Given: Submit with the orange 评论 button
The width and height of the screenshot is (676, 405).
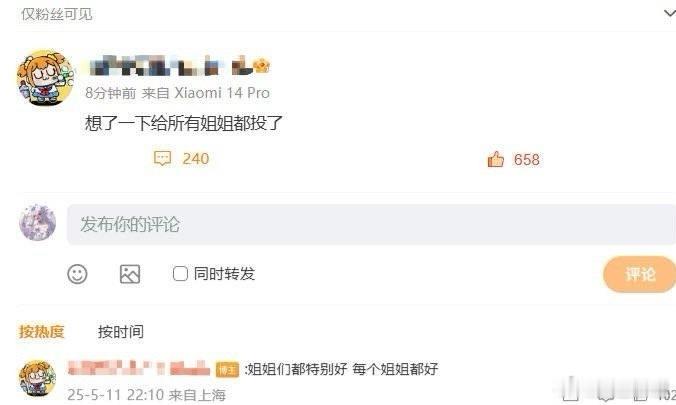Looking at the screenshot, I should point(639,274).
